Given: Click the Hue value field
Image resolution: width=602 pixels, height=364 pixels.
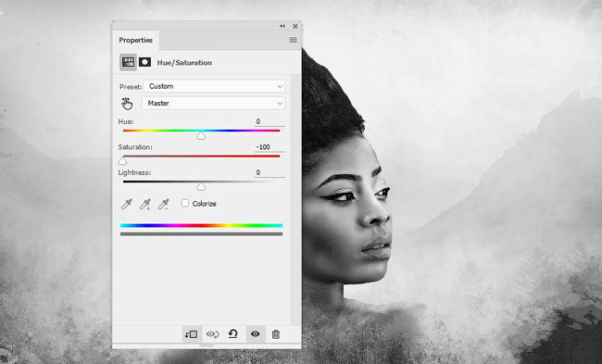Looking at the screenshot, I should tap(270, 121).
